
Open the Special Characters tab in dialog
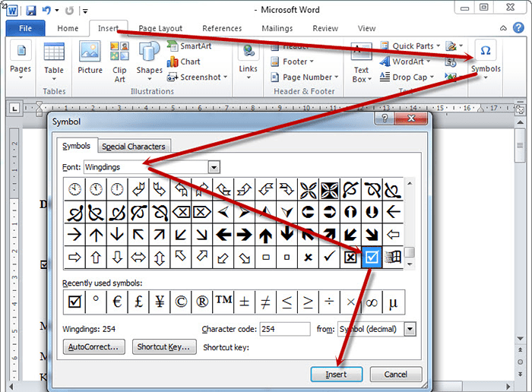(x=134, y=147)
